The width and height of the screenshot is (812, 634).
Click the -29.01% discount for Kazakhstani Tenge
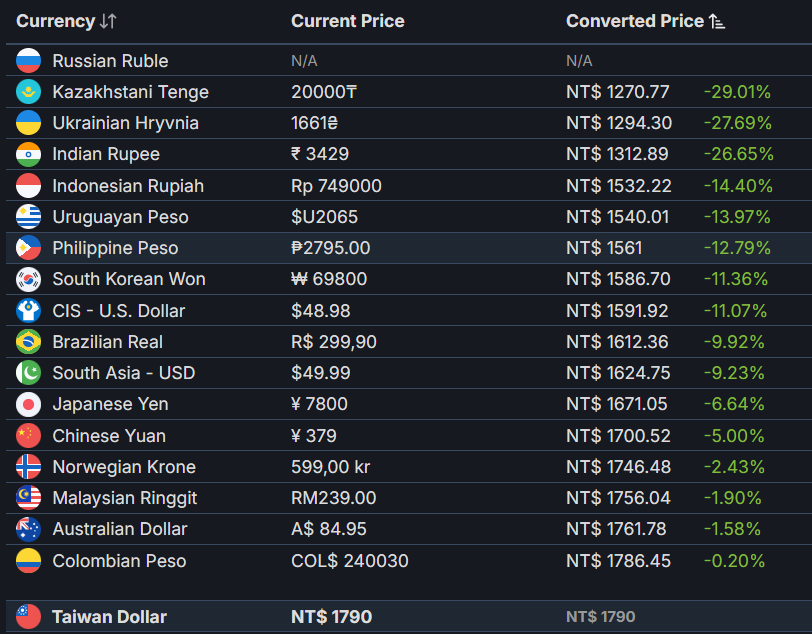click(737, 92)
